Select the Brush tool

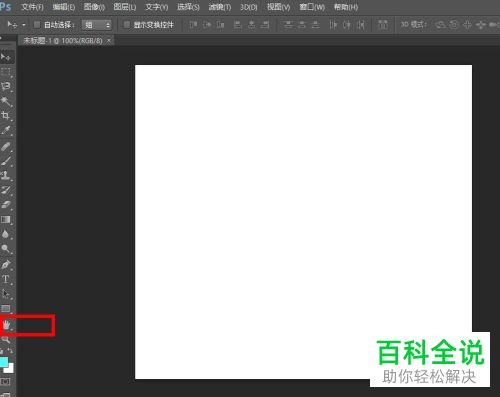(x=6, y=161)
